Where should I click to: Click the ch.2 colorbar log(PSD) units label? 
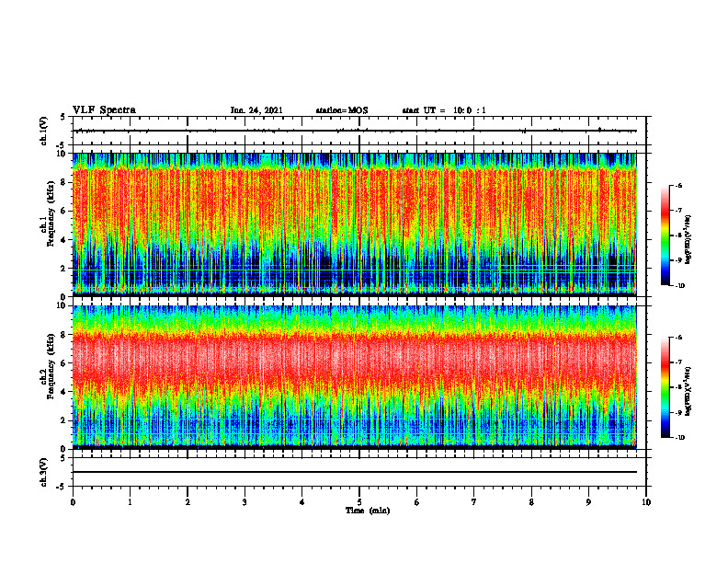pos(688,391)
